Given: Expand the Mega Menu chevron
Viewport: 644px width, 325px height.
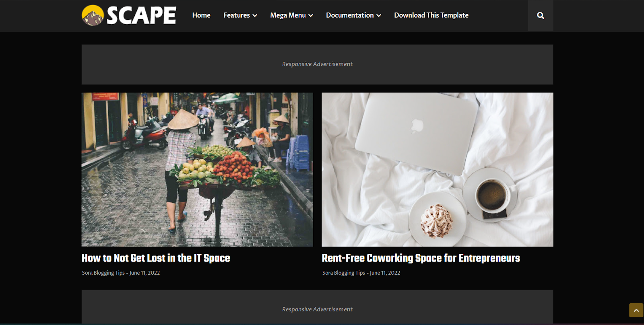Looking at the screenshot, I should (311, 16).
